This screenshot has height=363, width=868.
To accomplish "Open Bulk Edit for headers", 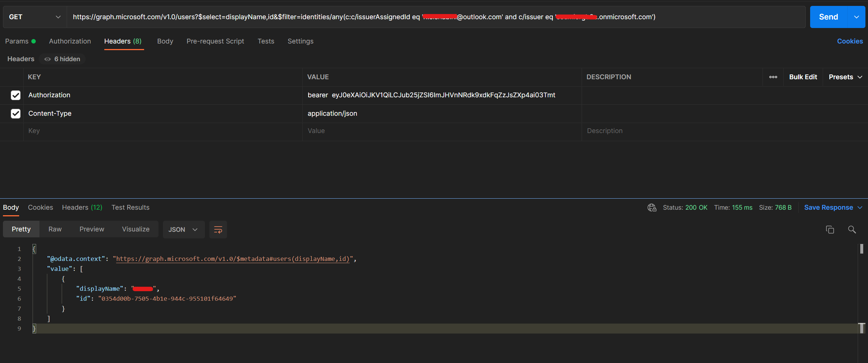I will tap(803, 77).
